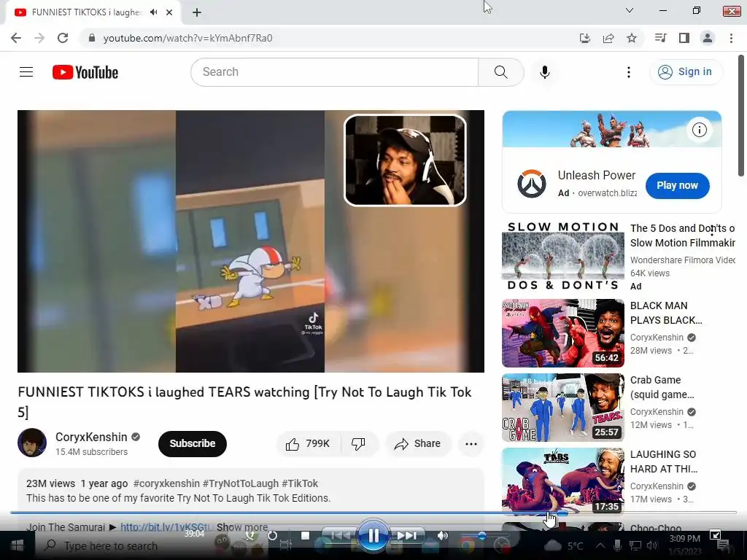The width and height of the screenshot is (747, 560).
Task: Focus the YouTube Search input field
Action: 335,72
